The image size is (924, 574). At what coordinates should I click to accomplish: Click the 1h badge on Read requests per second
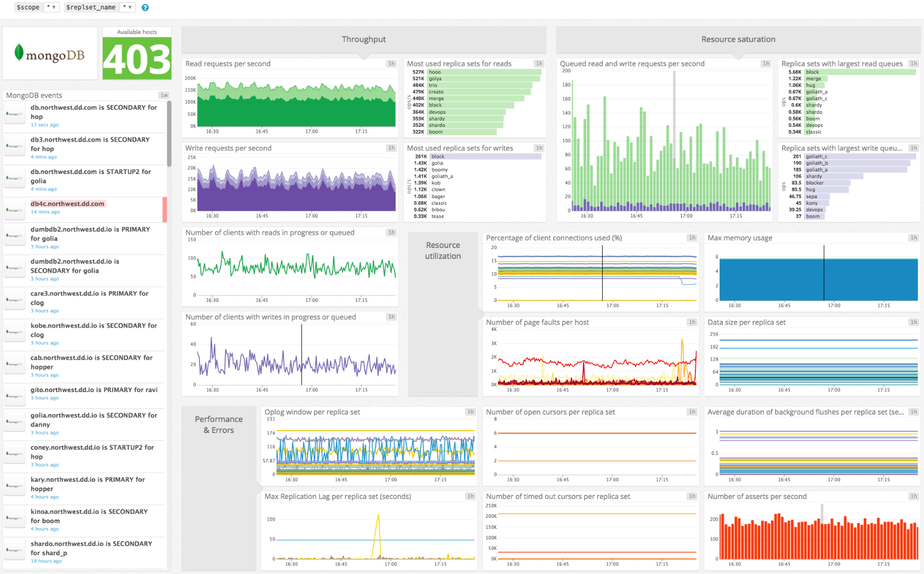click(x=391, y=63)
